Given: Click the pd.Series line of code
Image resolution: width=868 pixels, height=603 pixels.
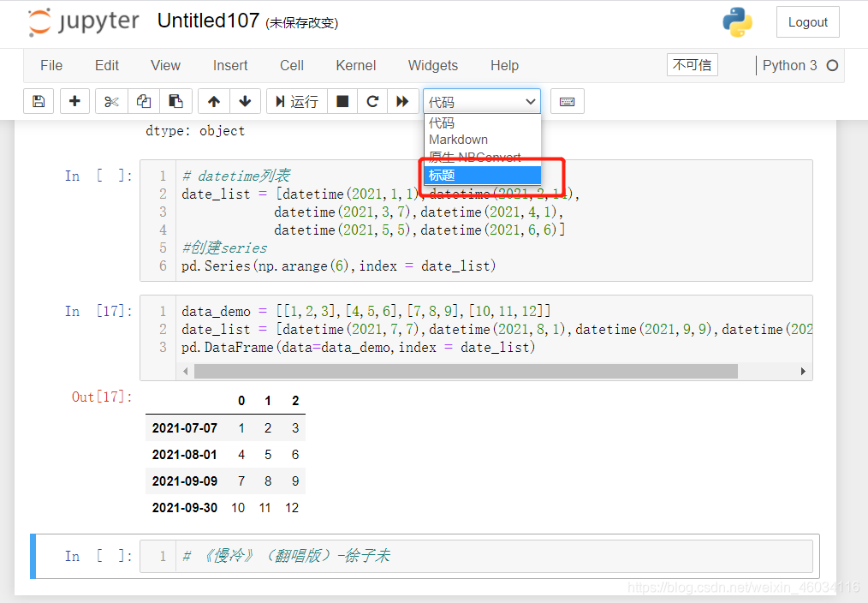Looking at the screenshot, I should [x=338, y=266].
